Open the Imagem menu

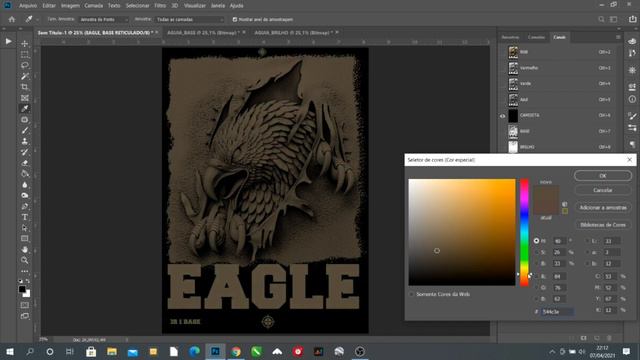[x=70, y=6]
